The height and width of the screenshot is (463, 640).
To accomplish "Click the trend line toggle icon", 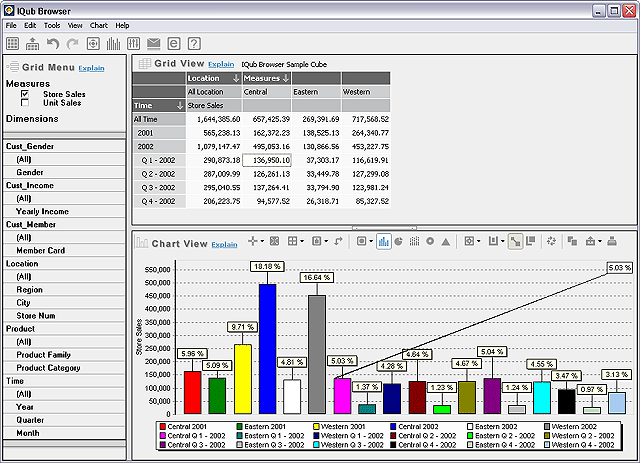I will click(x=514, y=241).
